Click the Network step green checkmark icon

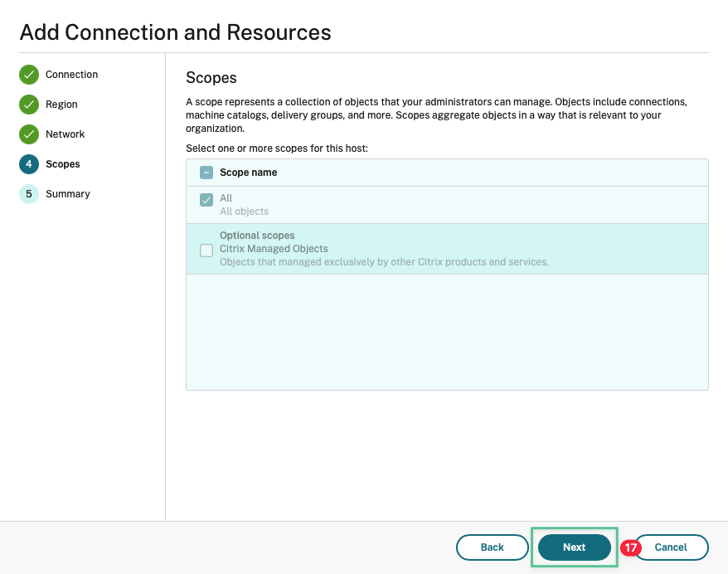29,134
